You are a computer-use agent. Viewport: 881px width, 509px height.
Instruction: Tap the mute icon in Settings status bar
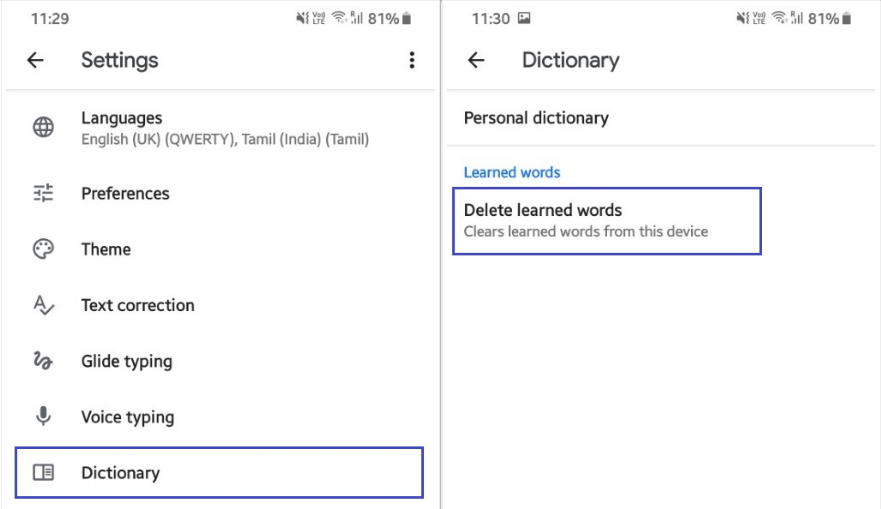point(302,19)
